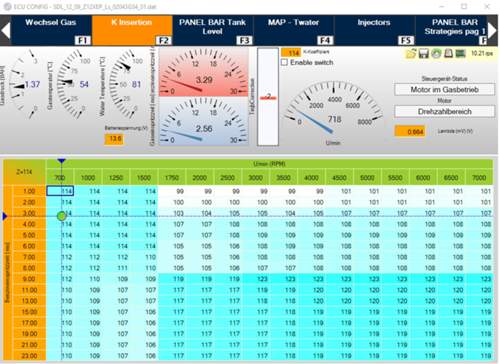Click the blue triangle marker beside row 3.00
This screenshot has height=364, width=500.
tap(5, 216)
